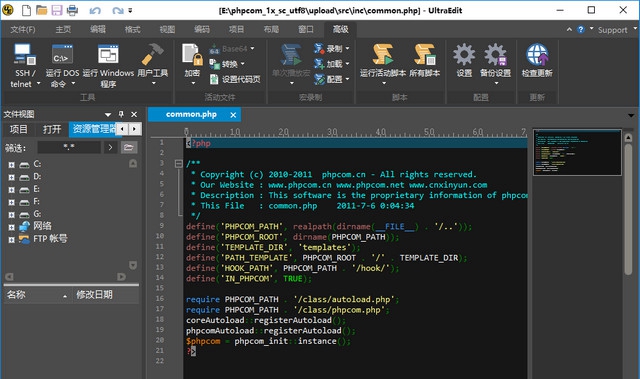
Task: Click the browse folder icon beside filter
Action: tap(129, 147)
